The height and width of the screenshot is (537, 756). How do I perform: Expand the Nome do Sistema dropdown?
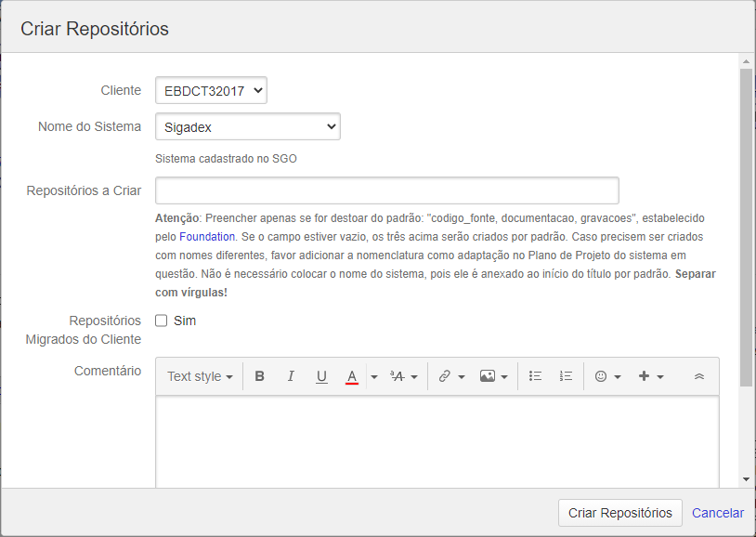tap(247, 126)
